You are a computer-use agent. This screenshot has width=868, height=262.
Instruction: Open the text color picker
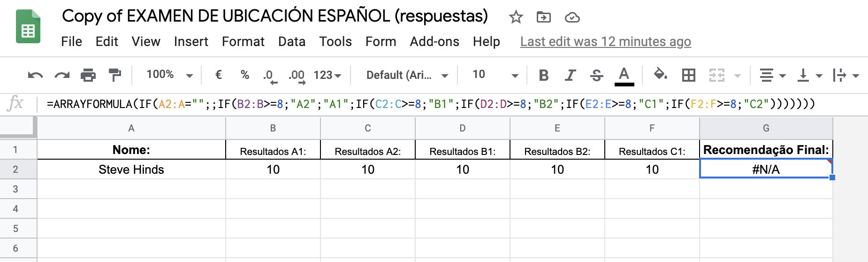click(624, 76)
